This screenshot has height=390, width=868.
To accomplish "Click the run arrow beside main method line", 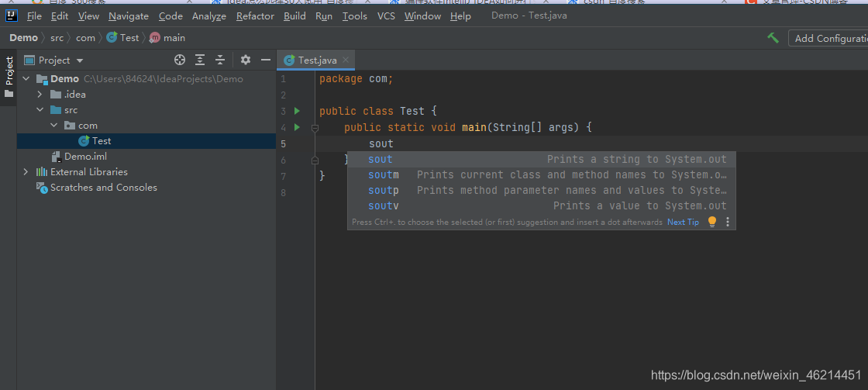I will (297, 127).
